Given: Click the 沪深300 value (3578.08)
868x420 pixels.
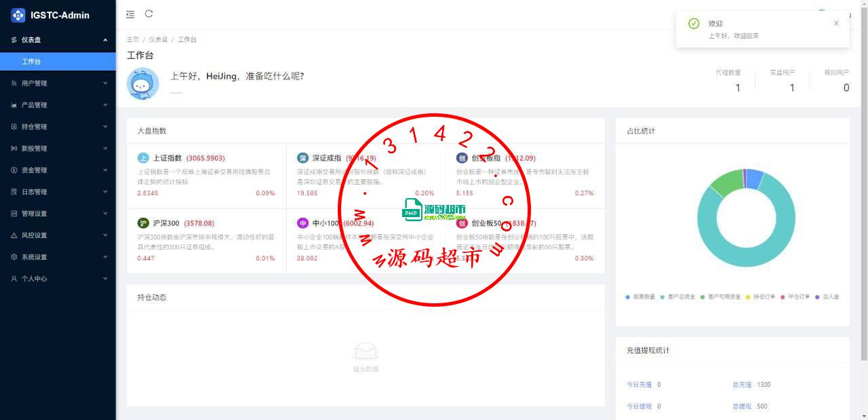Looking at the screenshot, I should point(199,223).
